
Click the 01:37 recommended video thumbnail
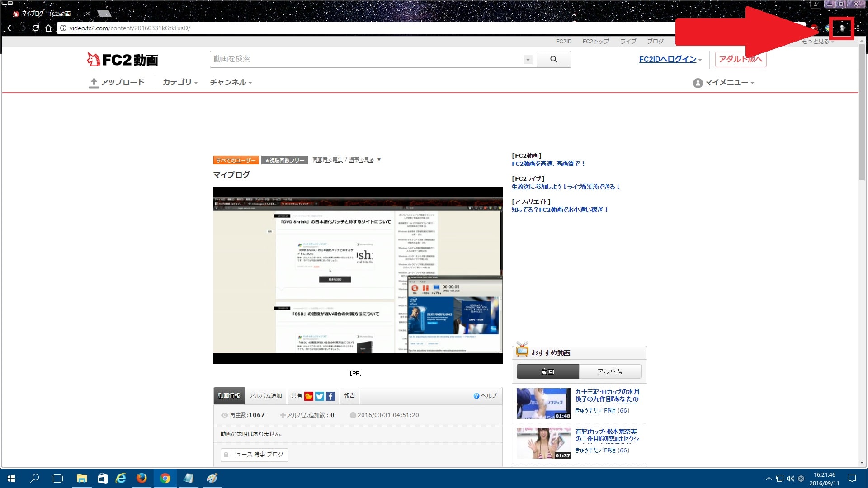click(544, 443)
